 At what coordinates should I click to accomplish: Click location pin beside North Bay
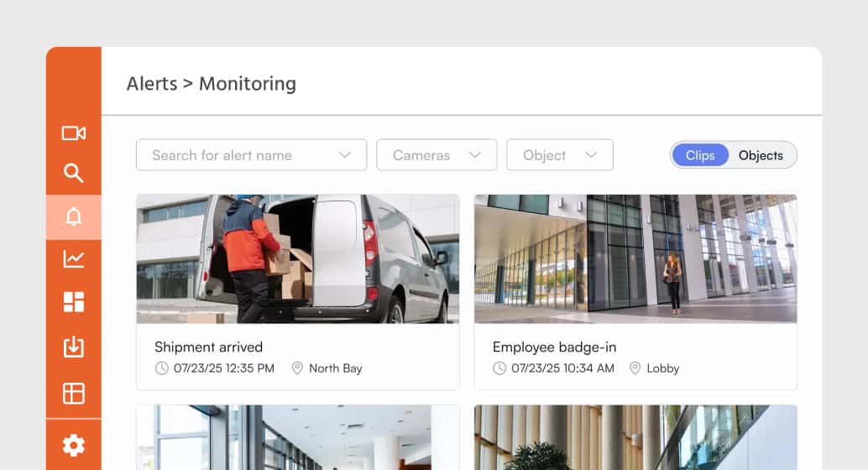[297, 368]
